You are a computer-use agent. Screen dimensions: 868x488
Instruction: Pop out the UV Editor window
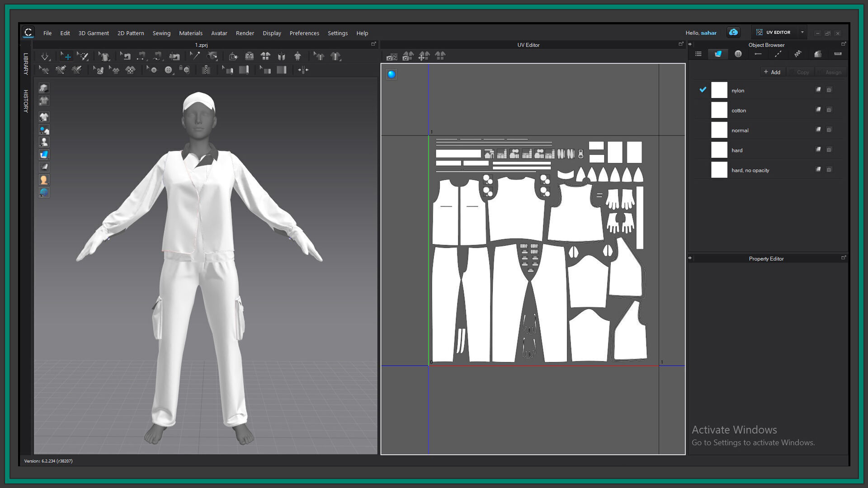click(x=681, y=44)
